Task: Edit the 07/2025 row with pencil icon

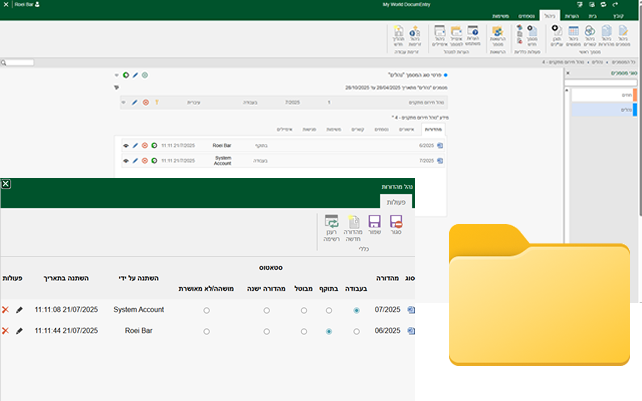Action: coord(19,310)
